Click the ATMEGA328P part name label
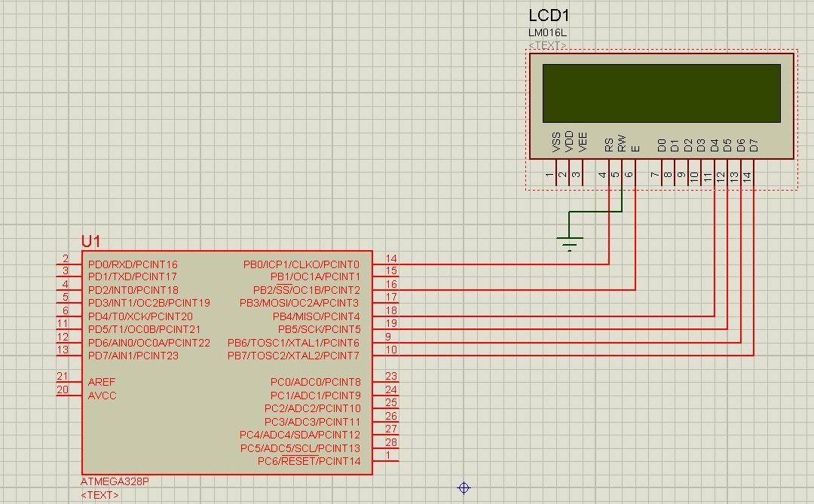 click(x=115, y=481)
